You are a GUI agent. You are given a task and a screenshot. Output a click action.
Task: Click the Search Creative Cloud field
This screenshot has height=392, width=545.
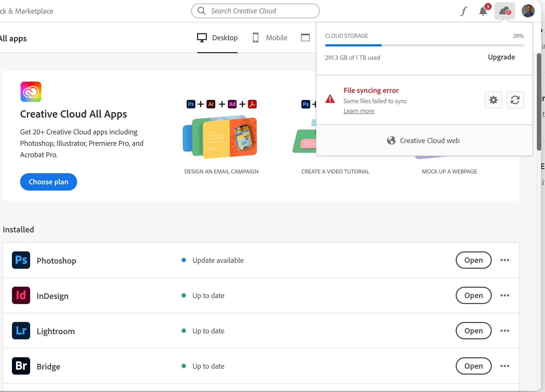tap(255, 11)
